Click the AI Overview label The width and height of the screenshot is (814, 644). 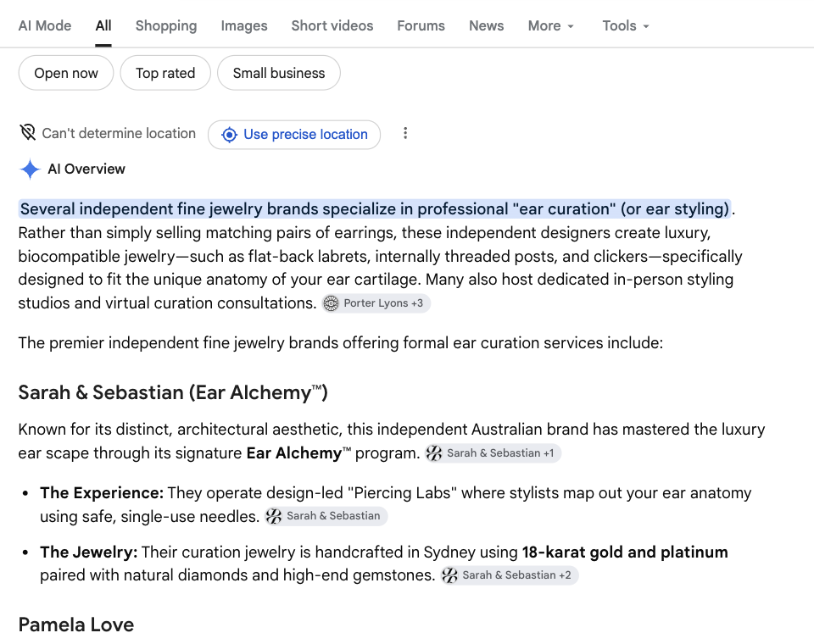(86, 169)
